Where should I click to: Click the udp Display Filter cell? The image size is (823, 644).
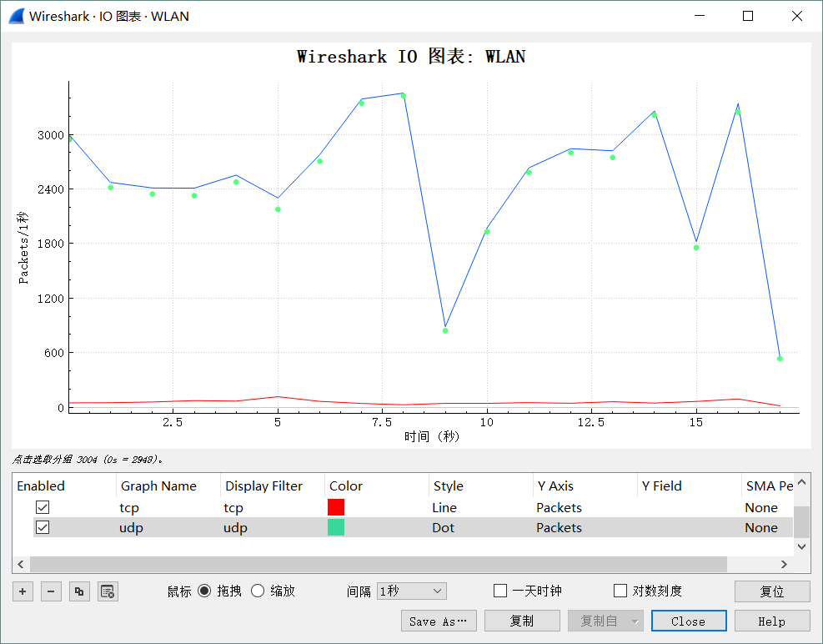(x=273, y=527)
